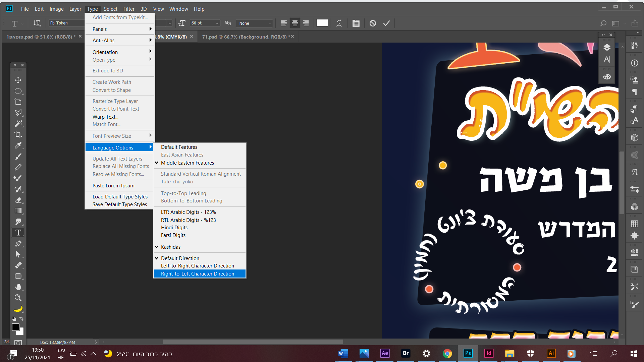Select the Hand tool
Screen dimensions: 644x362
[x=18, y=287]
